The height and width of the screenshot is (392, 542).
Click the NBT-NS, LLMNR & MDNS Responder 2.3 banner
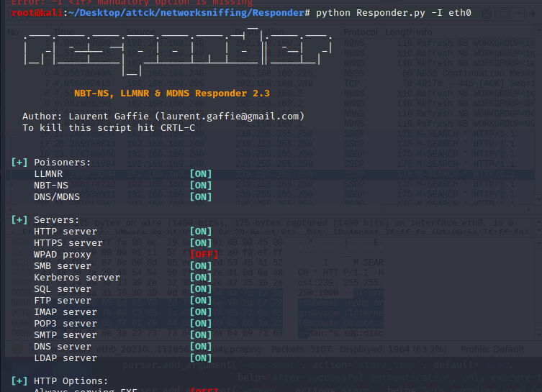[172, 94]
